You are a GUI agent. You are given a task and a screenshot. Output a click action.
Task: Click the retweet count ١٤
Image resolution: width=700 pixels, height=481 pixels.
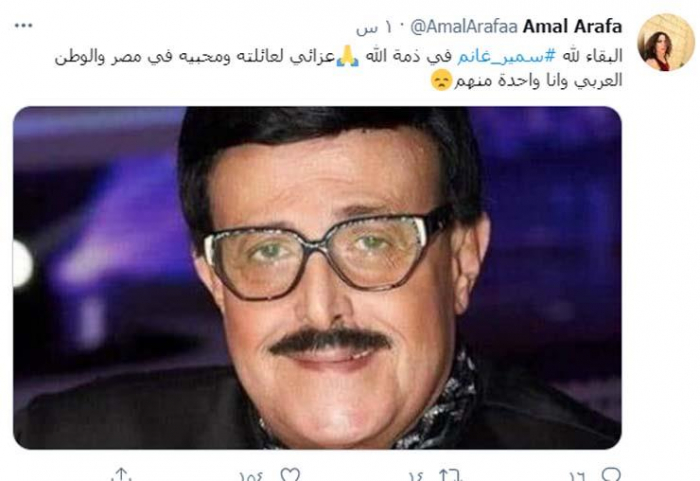point(416,476)
